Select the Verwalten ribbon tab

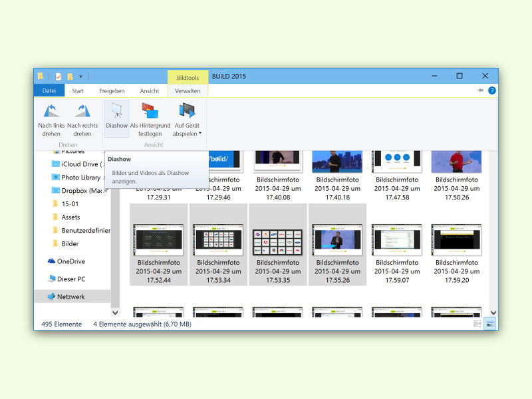(x=188, y=91)
